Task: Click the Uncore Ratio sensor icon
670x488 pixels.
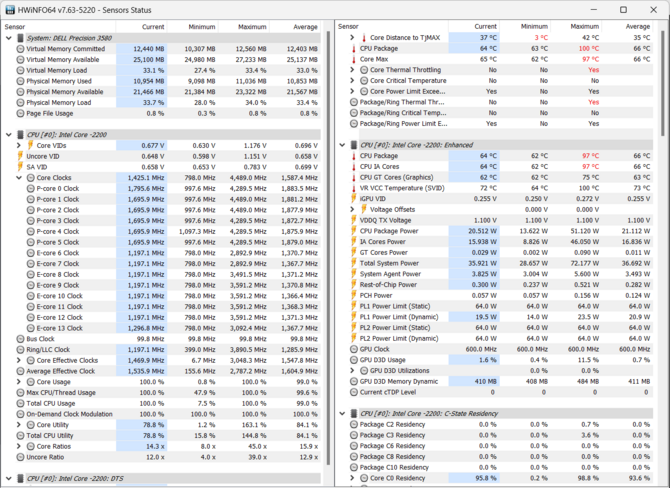Action: 20,457
